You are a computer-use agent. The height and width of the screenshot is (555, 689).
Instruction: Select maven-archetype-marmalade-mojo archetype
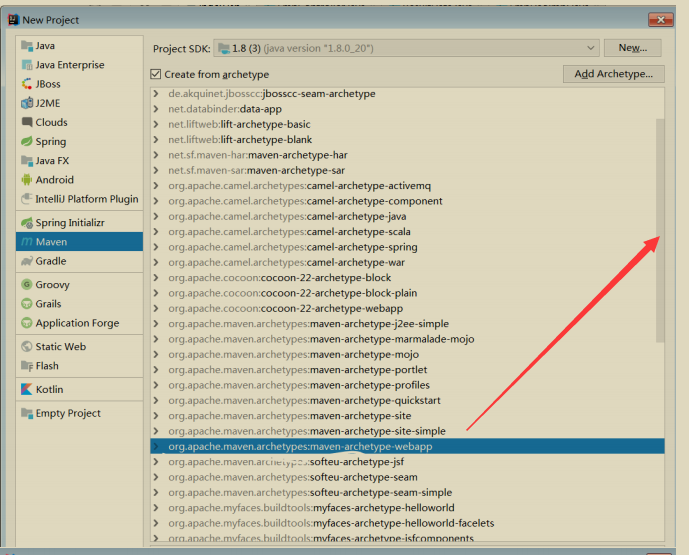point(407,339)
